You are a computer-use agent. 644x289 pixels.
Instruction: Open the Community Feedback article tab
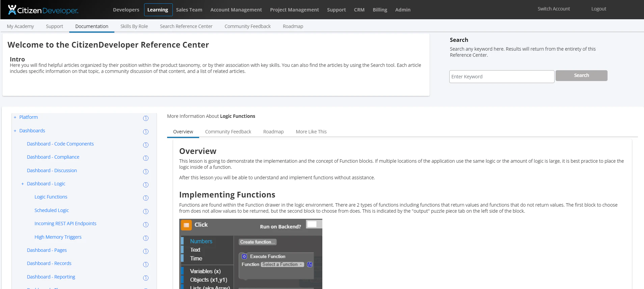click(x=228, y=132)
